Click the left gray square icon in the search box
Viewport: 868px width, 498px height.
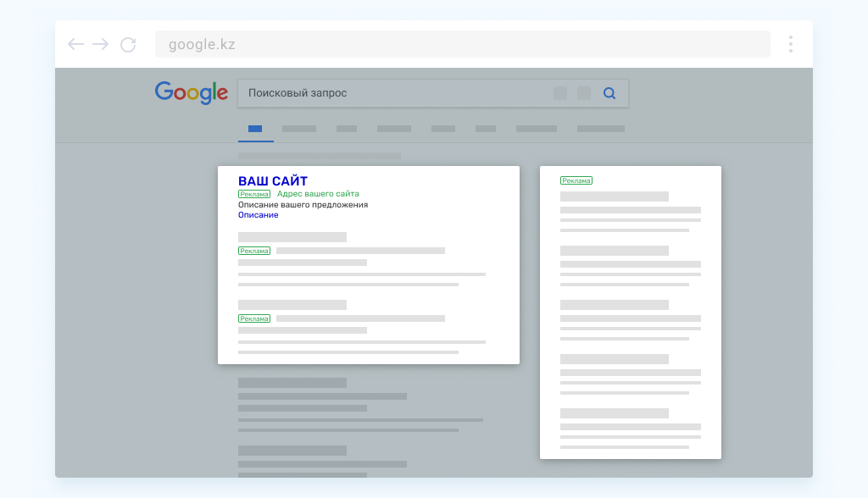[x=560, y=93]
